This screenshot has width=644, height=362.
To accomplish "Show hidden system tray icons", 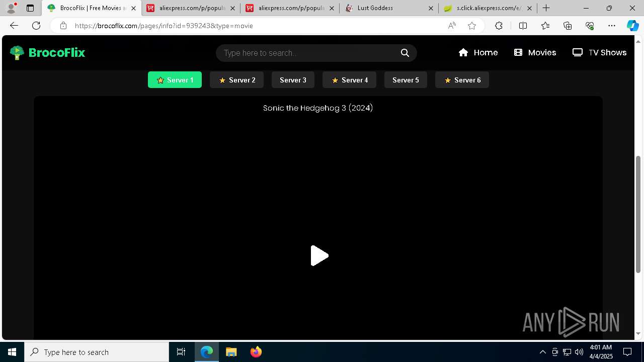I will (x=542, y=352).
